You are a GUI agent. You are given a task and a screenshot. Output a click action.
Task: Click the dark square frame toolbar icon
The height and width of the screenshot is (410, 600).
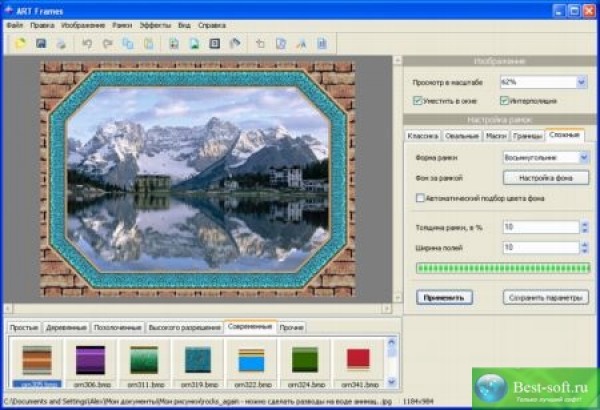pyautogui.click(x=215, y=43)
